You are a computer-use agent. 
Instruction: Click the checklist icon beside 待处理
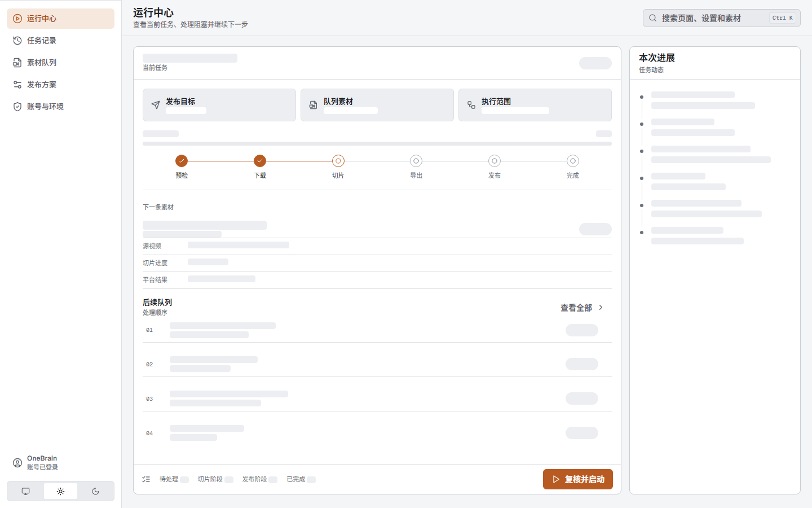pos(147,479)
